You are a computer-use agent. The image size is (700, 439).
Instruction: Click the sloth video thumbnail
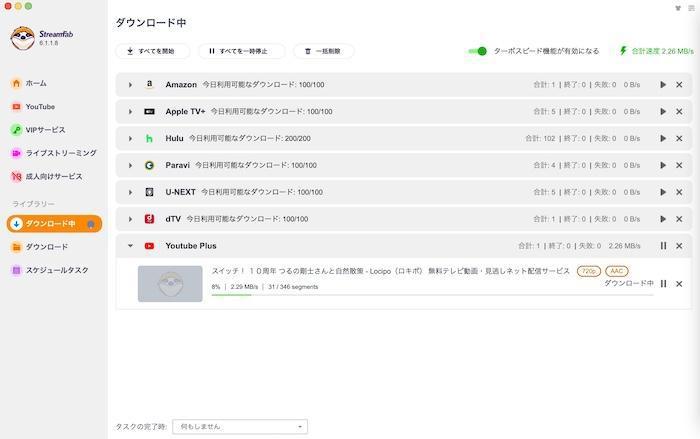click(170, 284)
